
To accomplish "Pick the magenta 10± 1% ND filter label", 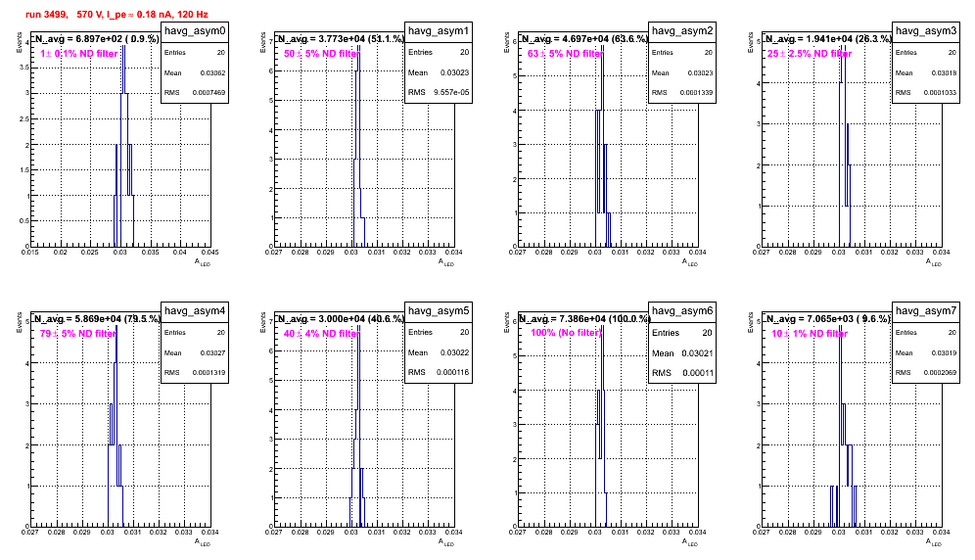I will tap(810, 334).
